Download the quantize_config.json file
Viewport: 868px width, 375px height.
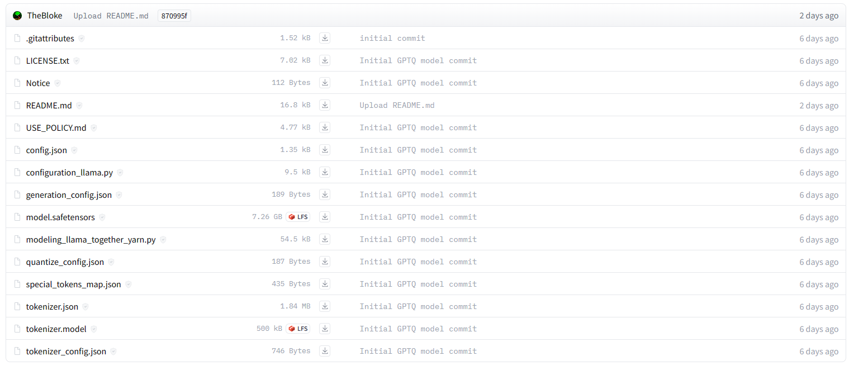pyautogui.click(x=325, y=261)
